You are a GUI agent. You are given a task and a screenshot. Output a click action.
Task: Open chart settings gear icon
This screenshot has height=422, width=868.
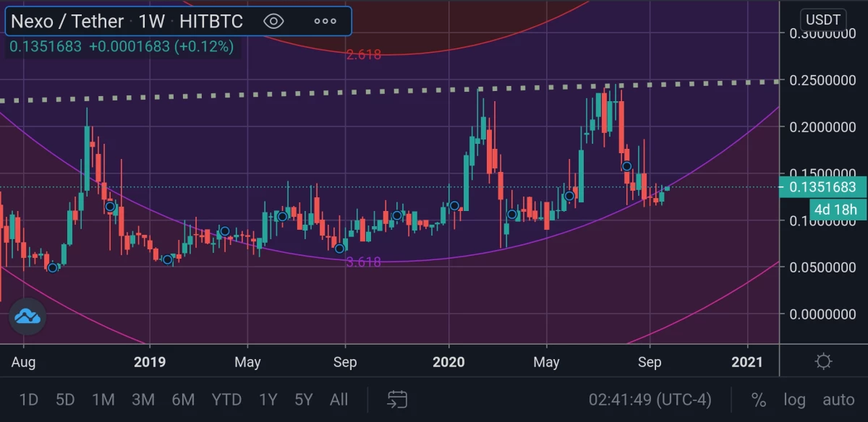823,361
